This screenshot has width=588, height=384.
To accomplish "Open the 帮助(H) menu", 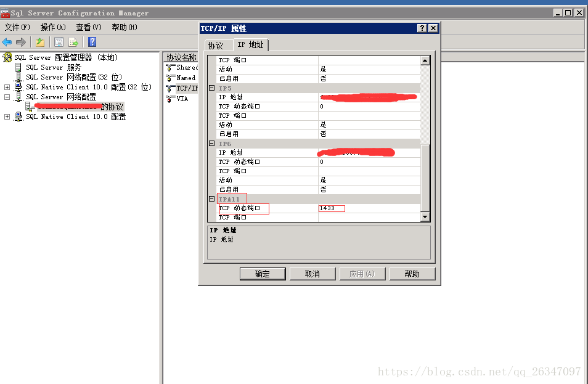I will 125,27.
